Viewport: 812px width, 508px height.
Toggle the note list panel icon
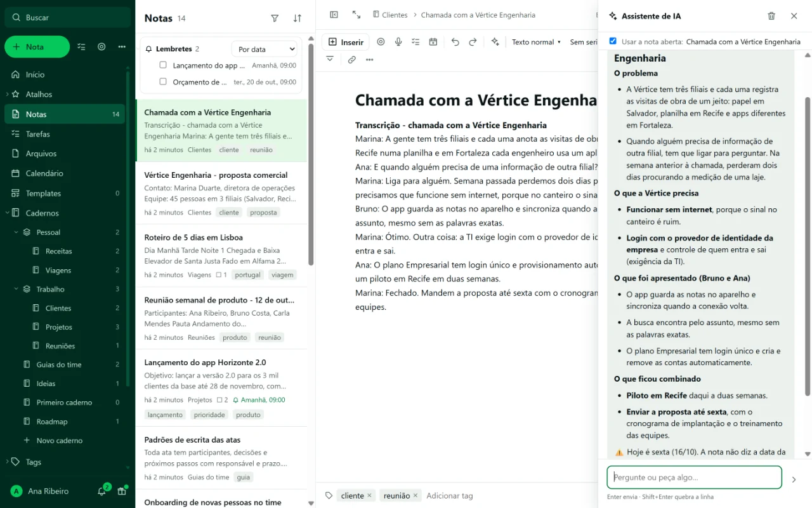tap(334, 15)
